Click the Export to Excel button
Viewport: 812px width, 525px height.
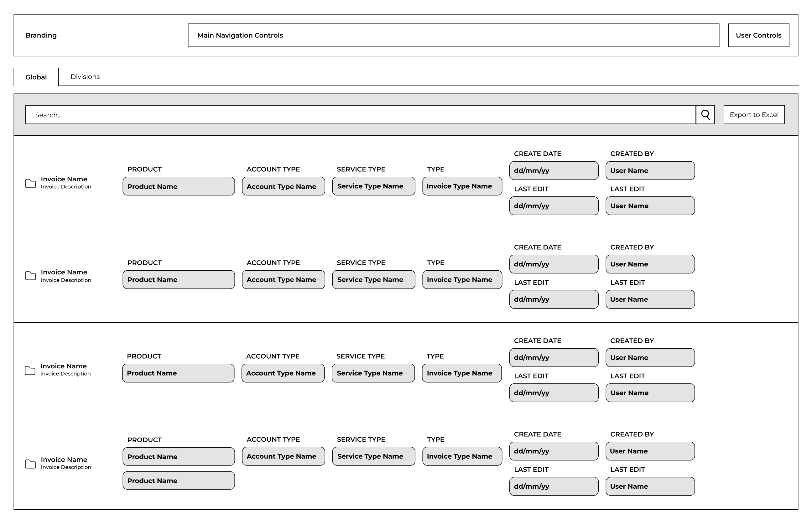[754, 115]
